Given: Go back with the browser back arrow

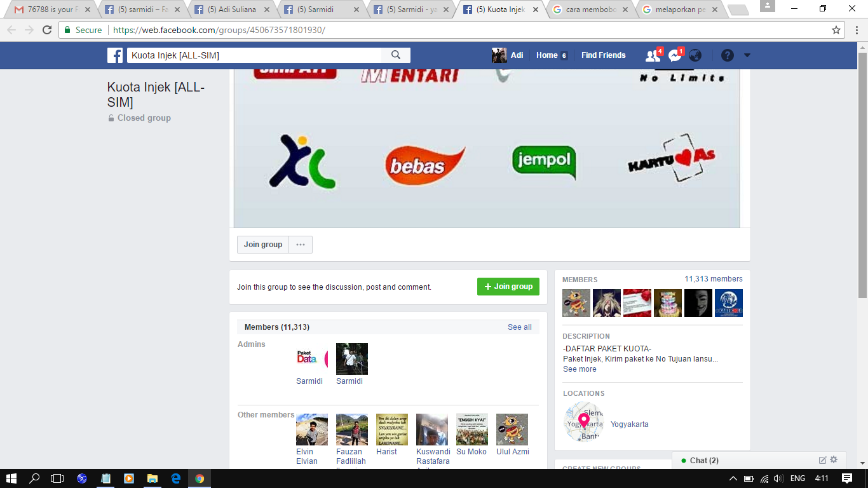Looking at the screenshot, I should pyautogui.click(x=11, y=30).
